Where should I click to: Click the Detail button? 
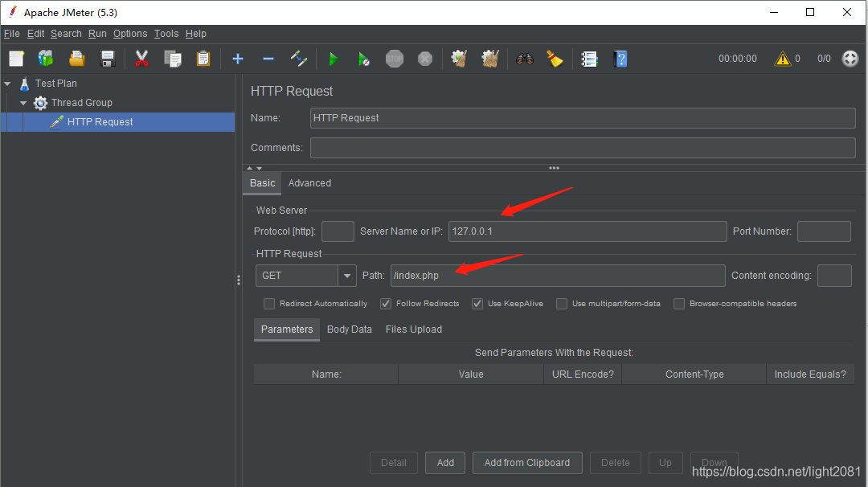tap(394, 463)
